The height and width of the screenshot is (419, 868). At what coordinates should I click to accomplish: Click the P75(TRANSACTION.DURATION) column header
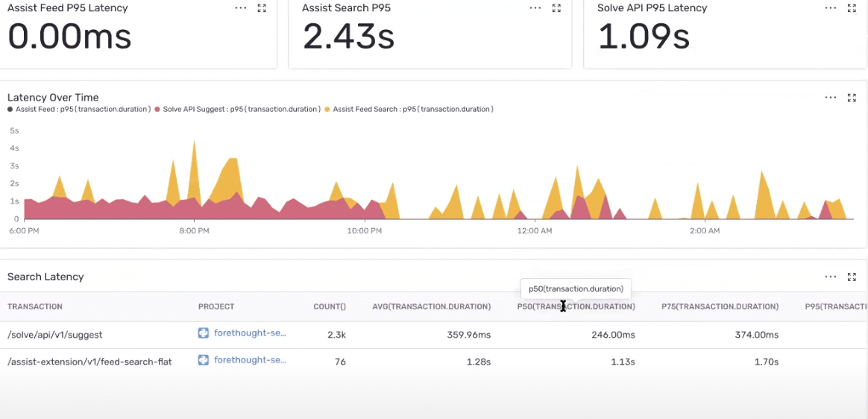click(x=720, y=306)
